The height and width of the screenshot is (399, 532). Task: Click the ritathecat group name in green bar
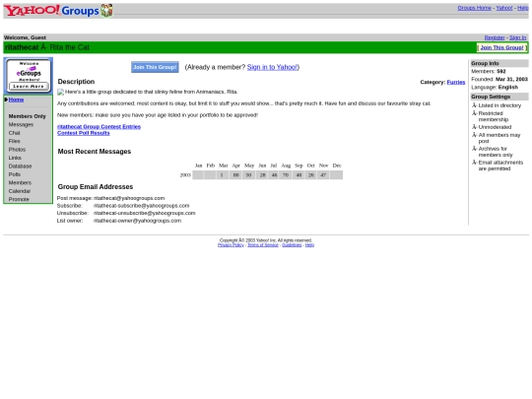pyautogui.click(x=22, y=47)
